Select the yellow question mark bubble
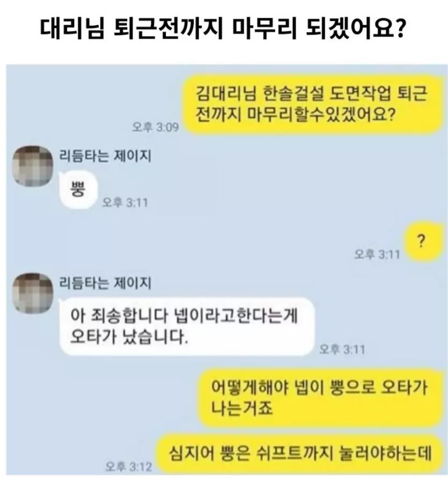448x478 pixels. (424, 242)
